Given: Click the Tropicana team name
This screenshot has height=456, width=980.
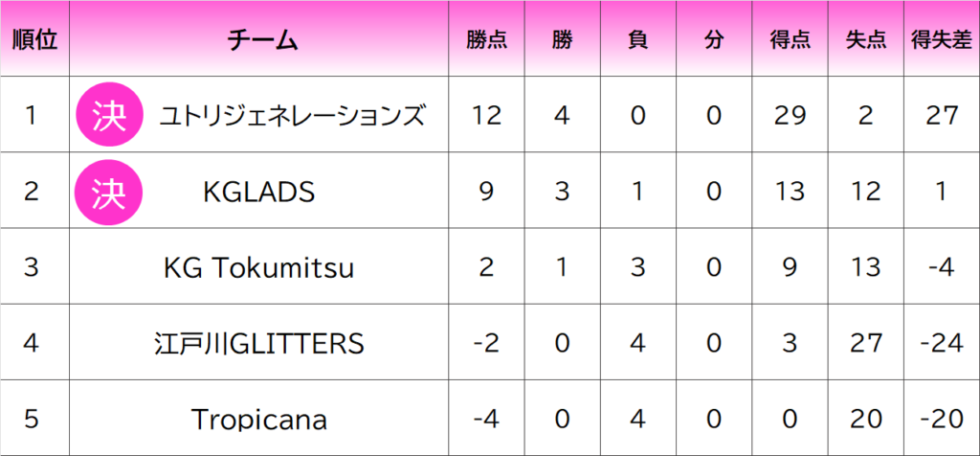Looking at the screenshot, I should (259, 420).
